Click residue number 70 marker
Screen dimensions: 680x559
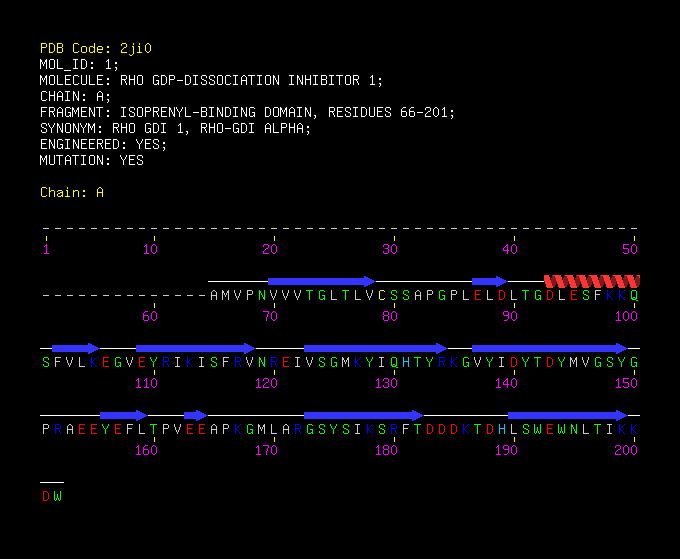coord(270,316)
